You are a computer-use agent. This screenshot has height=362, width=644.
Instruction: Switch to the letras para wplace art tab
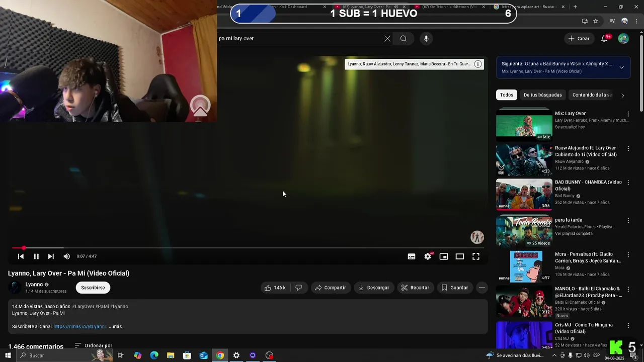pyautogui.click(x=528, y=7)
